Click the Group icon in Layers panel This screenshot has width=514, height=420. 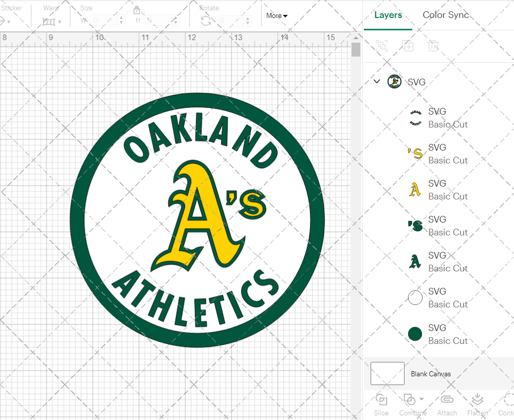tap(382, 46)
